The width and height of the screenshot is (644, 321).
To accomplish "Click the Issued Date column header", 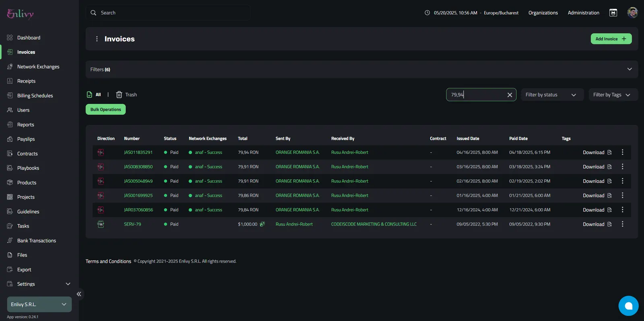I will pyautogui.click(x=468, y=139).
